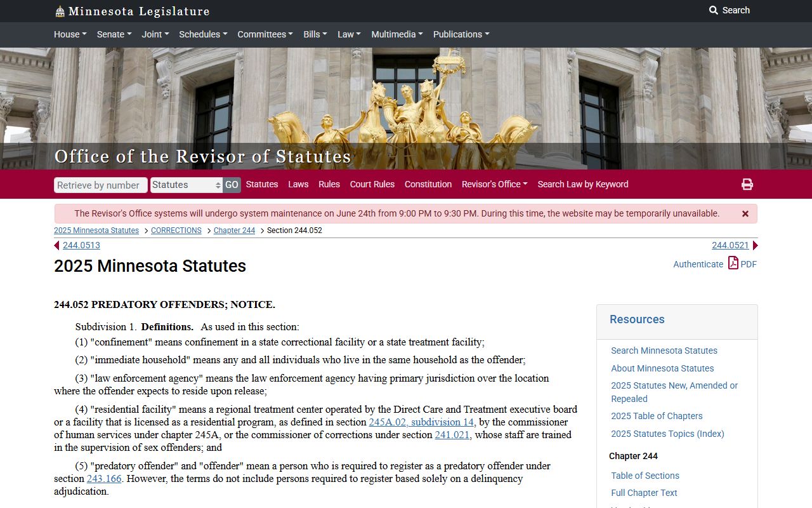
Task: Click the GO button
Action: coord(232,185)
